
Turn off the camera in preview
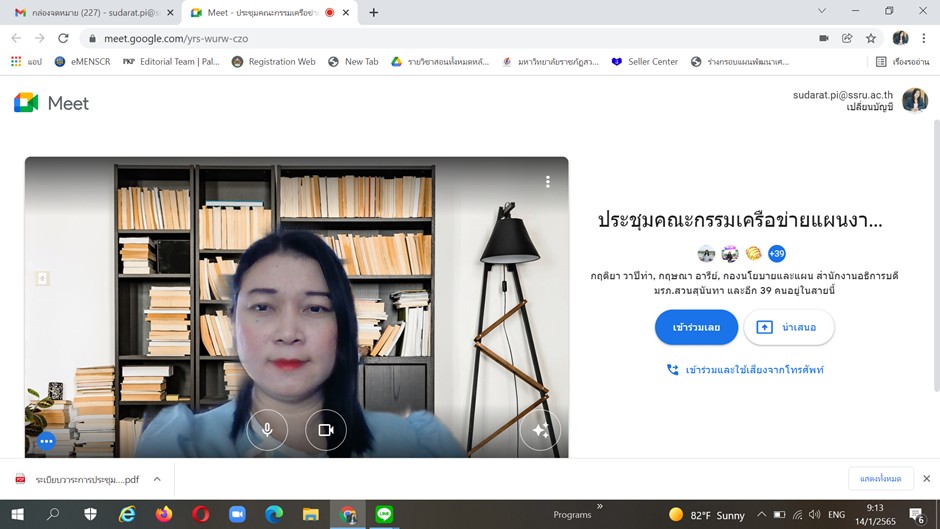point(325,430)
